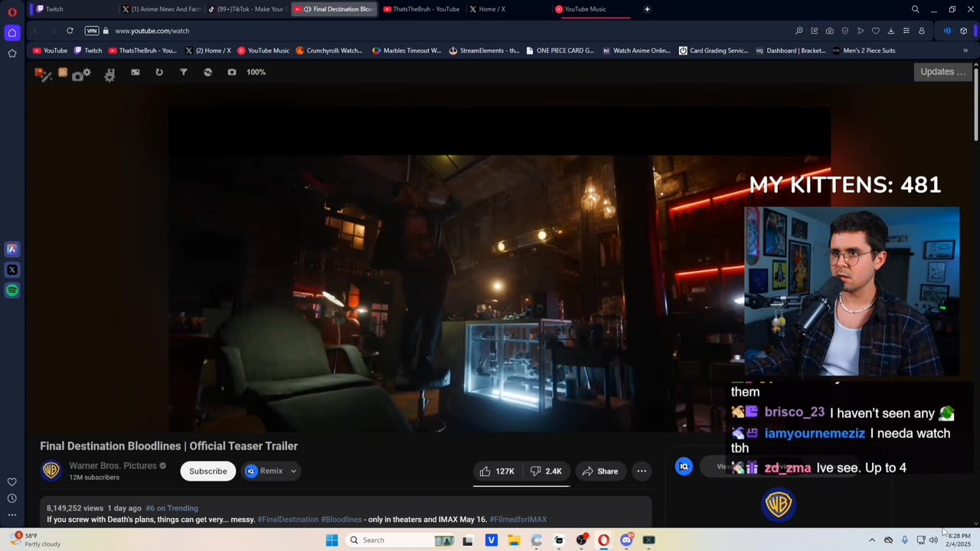
Task: Open the Easy Setup sliders icon
Action: [x=906, y=31]
